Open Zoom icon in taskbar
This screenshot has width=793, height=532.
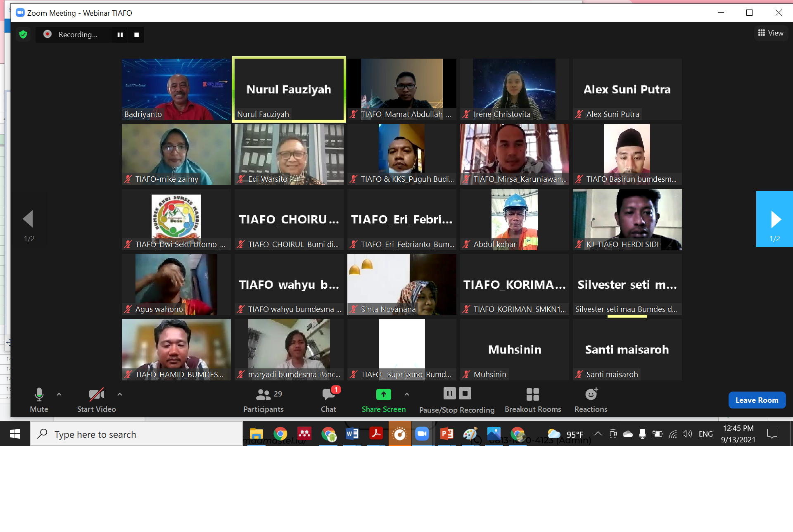[422, 434]
